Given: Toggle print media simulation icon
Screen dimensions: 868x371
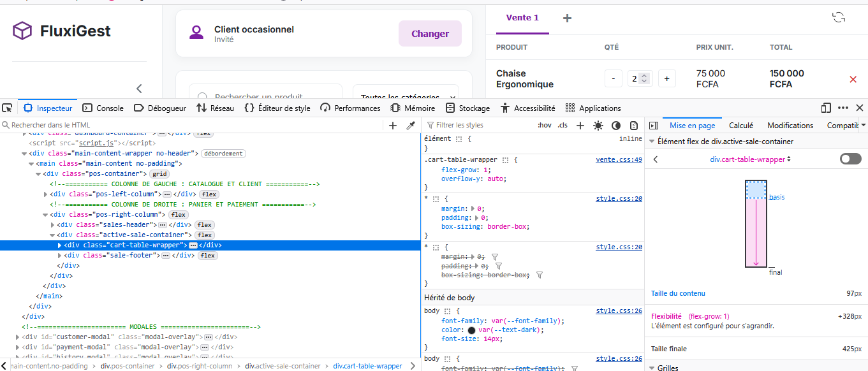Looking at the screenshot, I should (634, 126).
